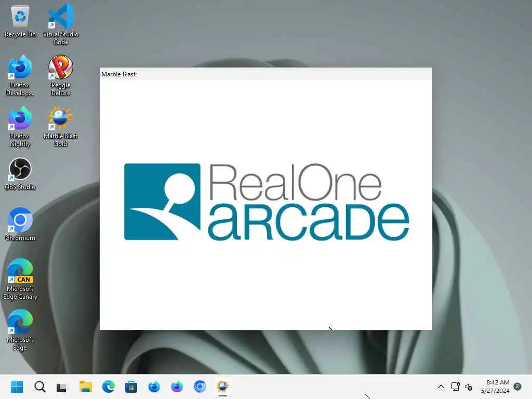Select the Firefox Nightly desktop shortcut

(20, 126)
